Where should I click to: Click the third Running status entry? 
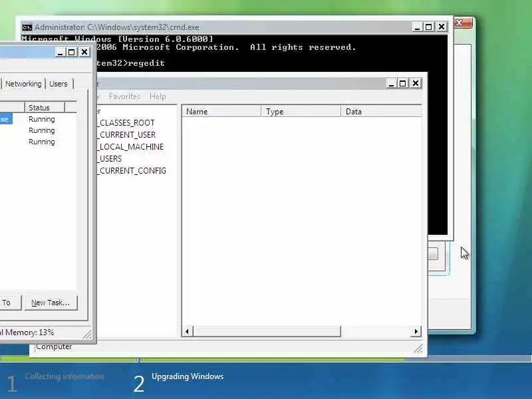[42, 142]
